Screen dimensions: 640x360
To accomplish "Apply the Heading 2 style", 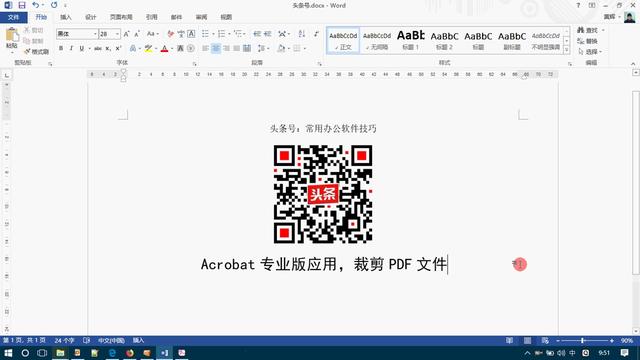I will click(x=444, y=40).
